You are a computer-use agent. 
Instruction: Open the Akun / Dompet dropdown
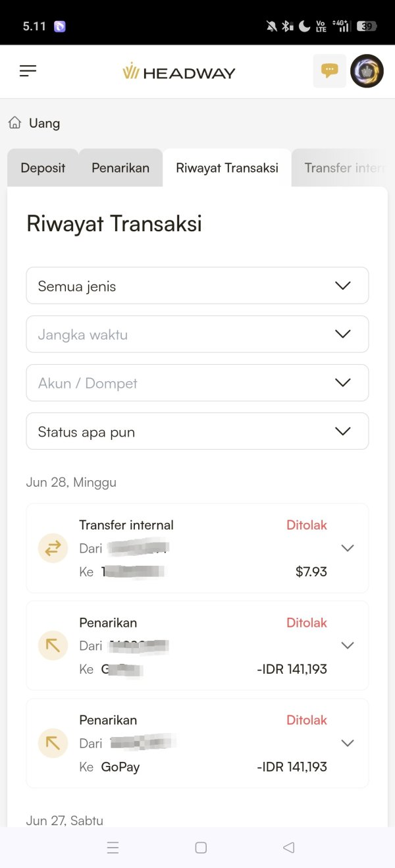coord(197,383)
